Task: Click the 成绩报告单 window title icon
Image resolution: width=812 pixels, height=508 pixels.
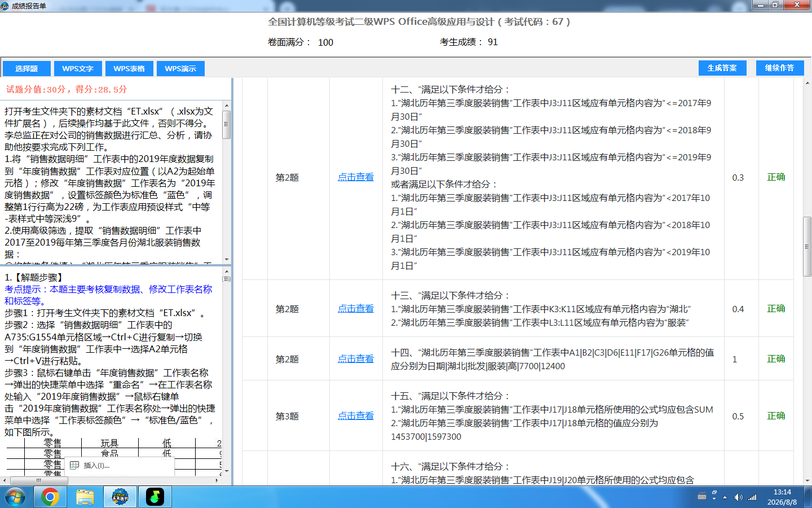Action: [6, 6]
